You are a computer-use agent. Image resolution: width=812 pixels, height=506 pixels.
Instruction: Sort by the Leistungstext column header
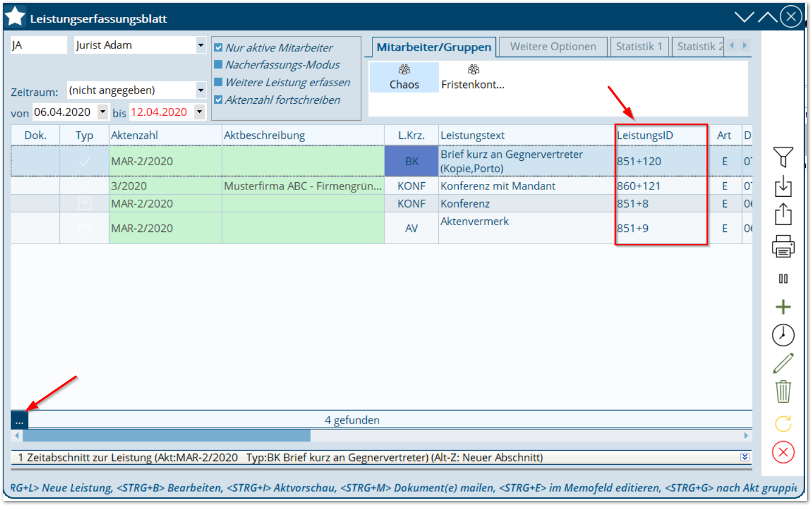[526, 135]
